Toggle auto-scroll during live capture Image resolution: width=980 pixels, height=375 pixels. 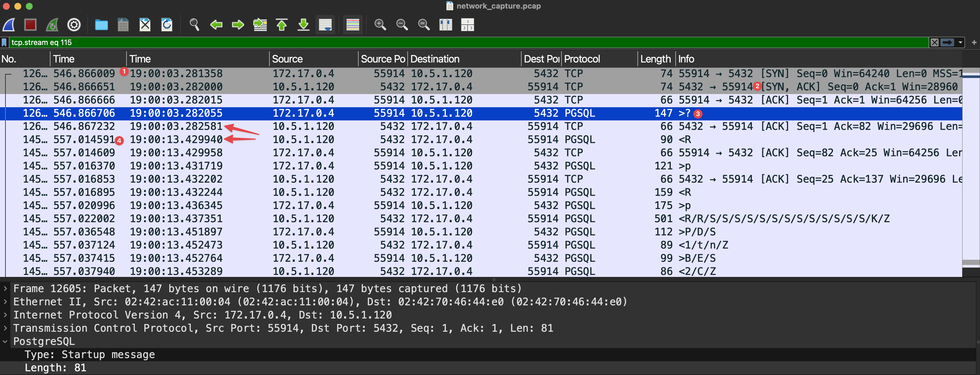(x=325, y=25)
